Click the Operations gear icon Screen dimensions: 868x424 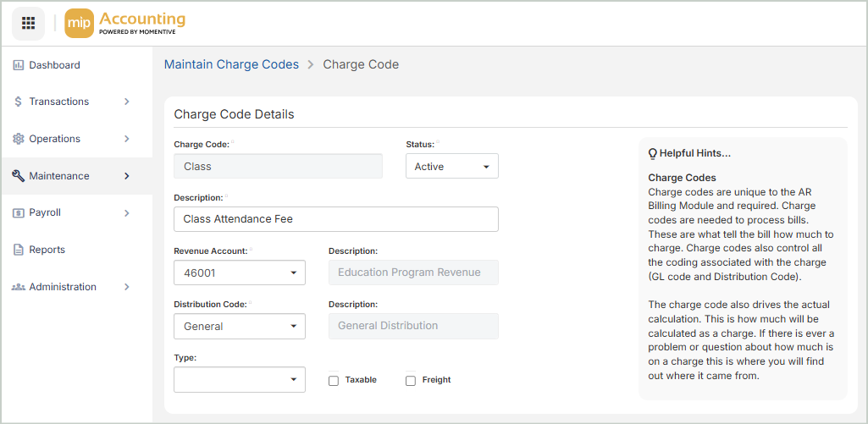point(19,139)
